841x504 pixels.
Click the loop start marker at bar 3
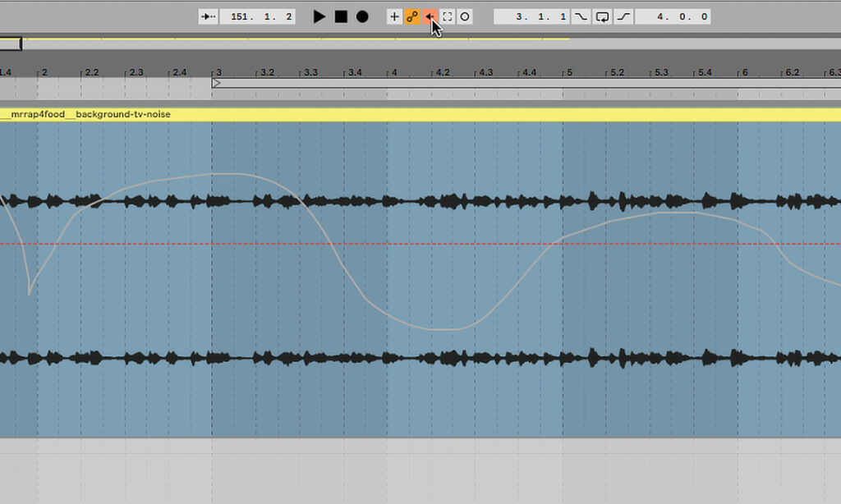pyautogui.click(x=216, y=83)
